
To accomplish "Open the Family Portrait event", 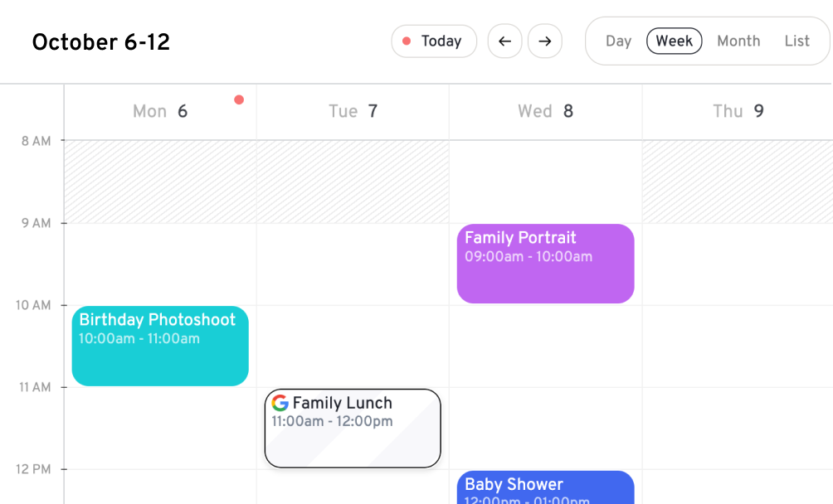I will (x=545, y=263).
